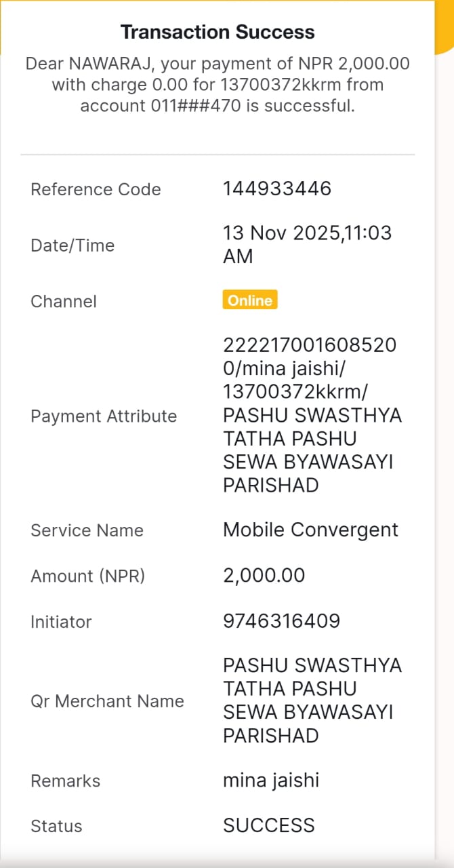Click the yellow Online channel badge

[250, 300]
